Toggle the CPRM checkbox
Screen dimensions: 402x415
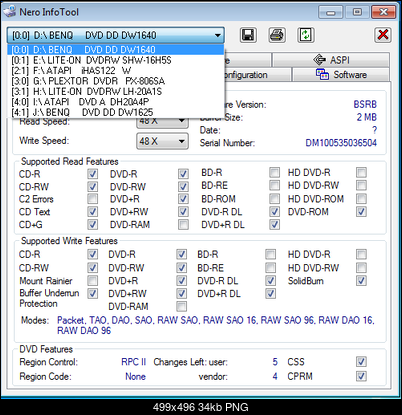click(361, 376)
